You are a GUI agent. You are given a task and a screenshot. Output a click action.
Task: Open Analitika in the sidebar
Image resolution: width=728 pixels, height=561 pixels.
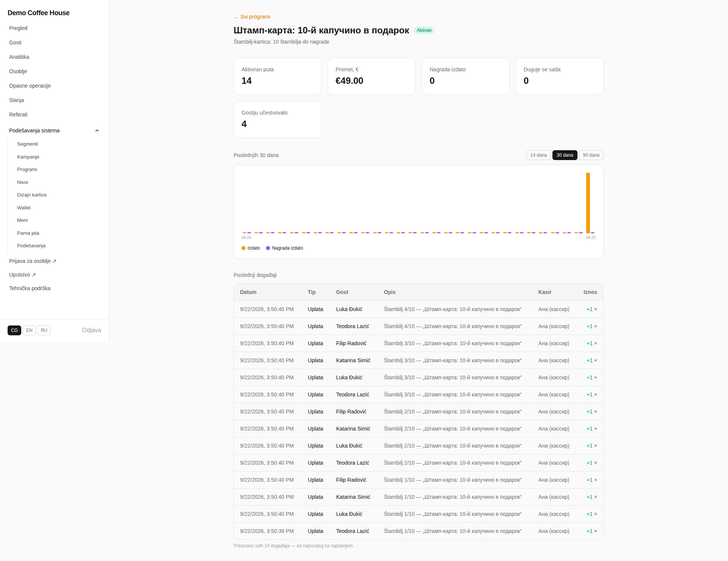point(19,57)
